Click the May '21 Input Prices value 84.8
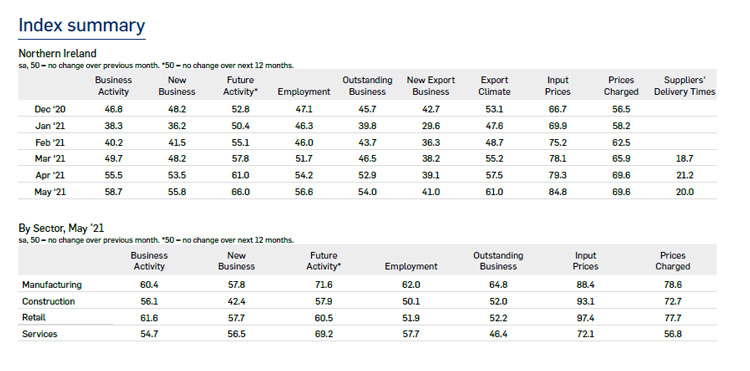 (x=558, y=192)
